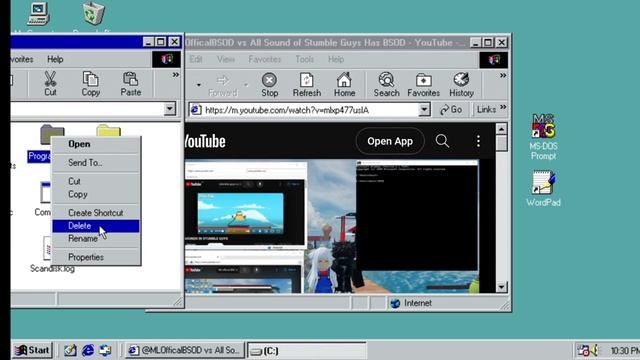Open the Back button history dropdown arrow

(x=199, y=85)
